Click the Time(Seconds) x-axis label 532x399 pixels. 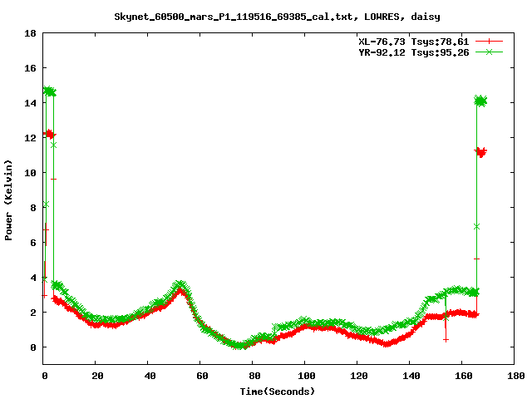click(x=277, y=392)
